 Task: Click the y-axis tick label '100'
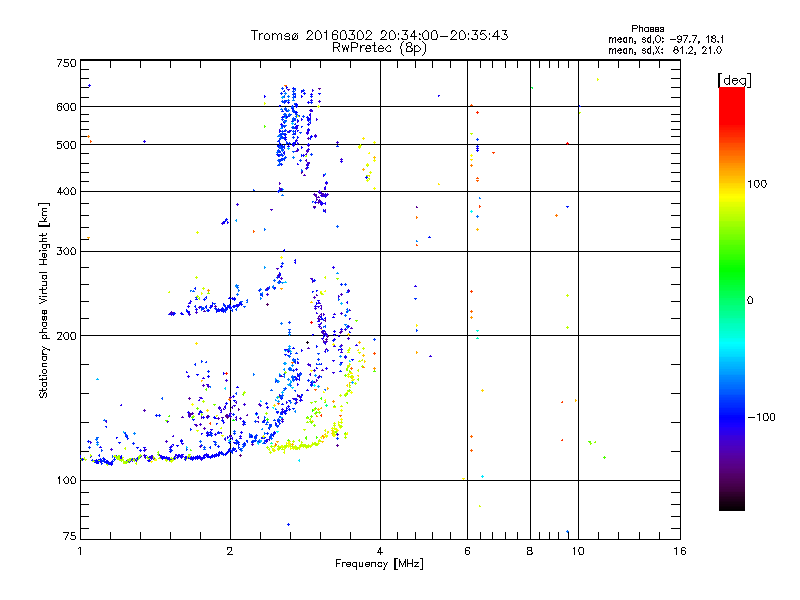pyautogui.click(x=67, y=480)
